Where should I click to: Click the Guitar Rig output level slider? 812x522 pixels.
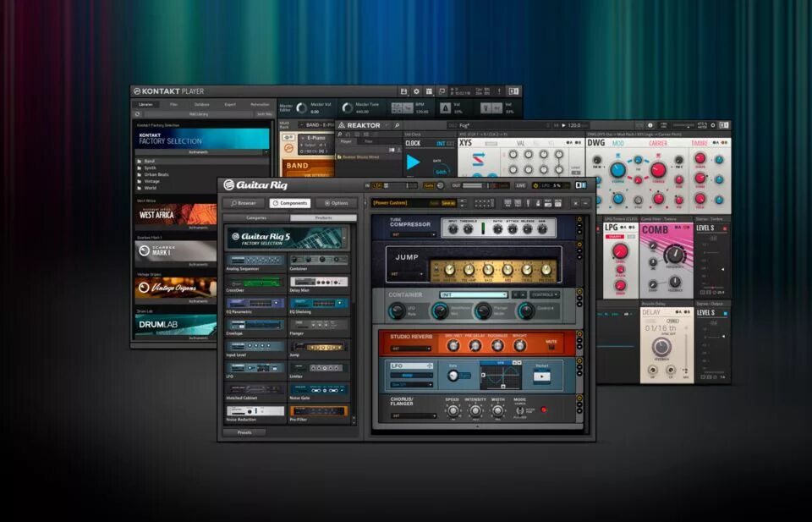[x=486, y=185]
